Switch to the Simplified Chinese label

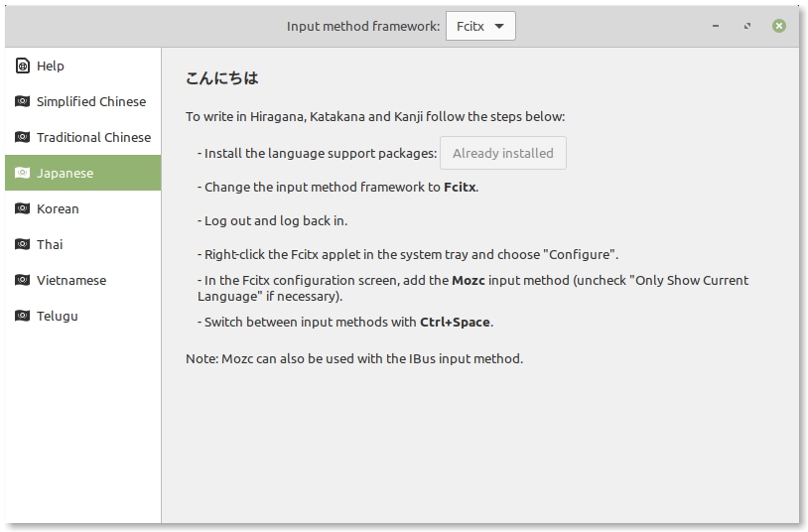(90, 101)
